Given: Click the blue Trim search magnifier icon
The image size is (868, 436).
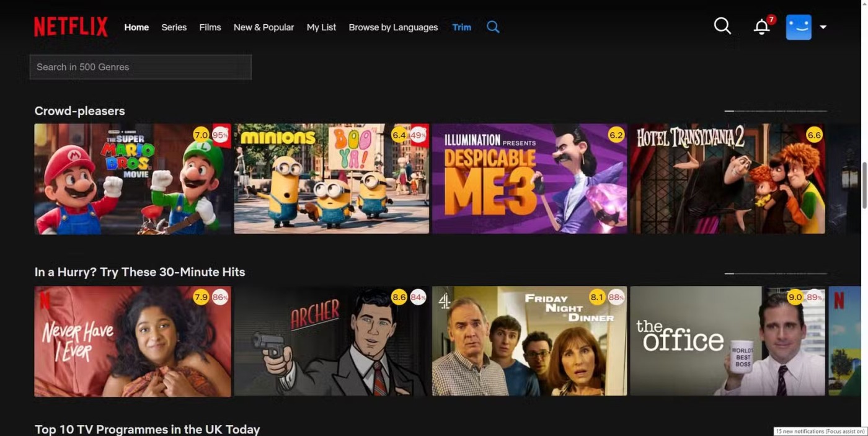Looking at the screenshot, I should pyautogui.click(x=493, y=27).
